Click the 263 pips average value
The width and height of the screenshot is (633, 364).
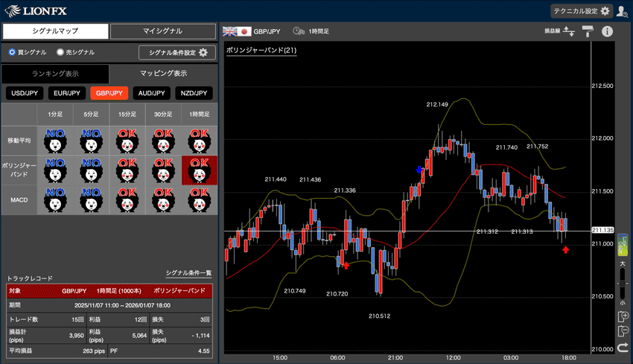tap(94, 351)
